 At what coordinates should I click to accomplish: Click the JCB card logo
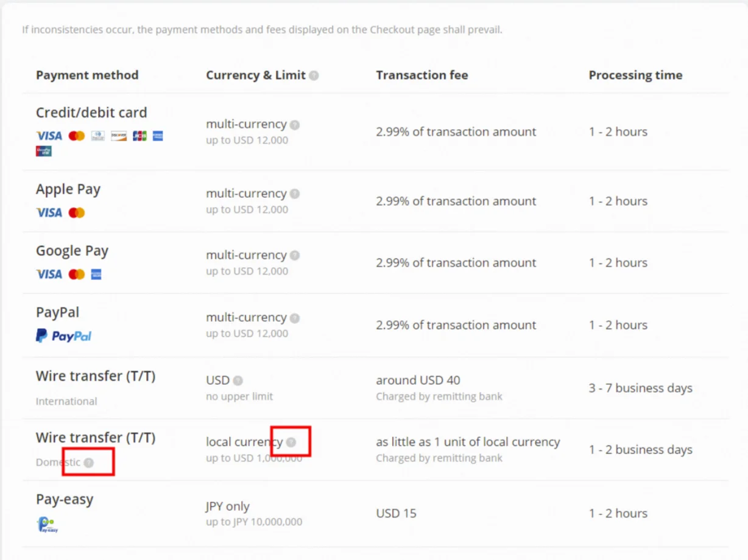tap(139, 136)
